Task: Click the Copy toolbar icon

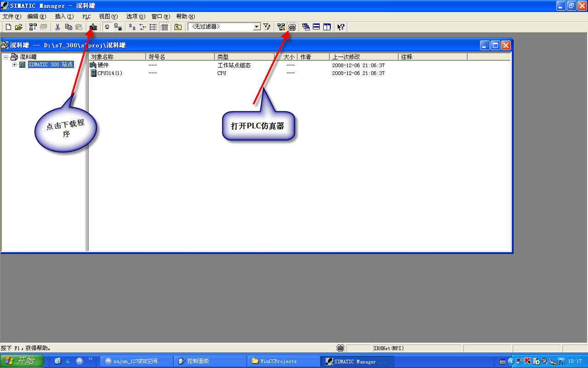Action: pos(68,27)
